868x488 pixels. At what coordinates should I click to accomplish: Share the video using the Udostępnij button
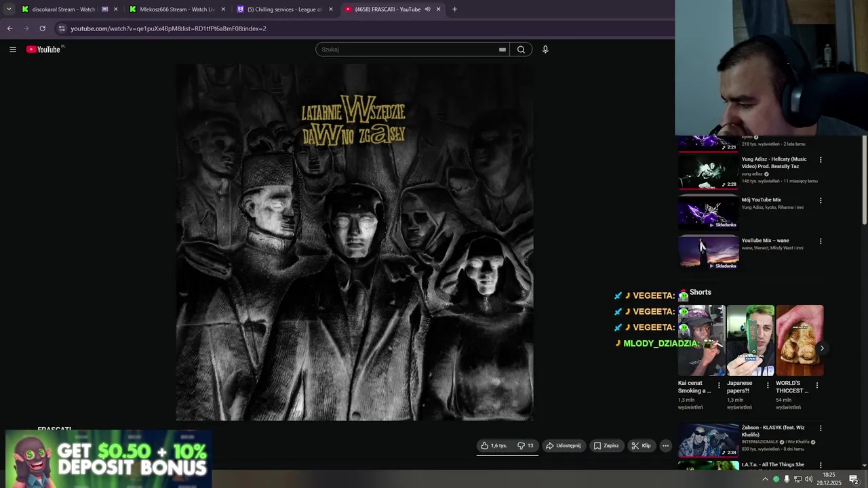coord(564,445)
